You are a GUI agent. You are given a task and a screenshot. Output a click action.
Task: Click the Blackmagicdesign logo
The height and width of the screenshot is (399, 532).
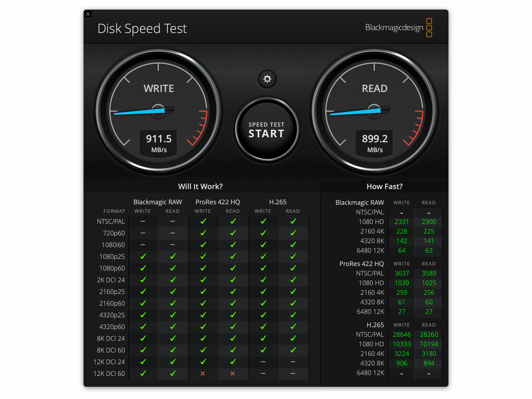398,28
